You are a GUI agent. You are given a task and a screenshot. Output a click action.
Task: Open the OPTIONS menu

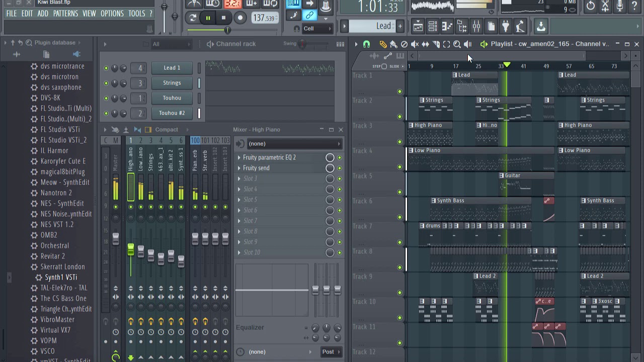112,14
